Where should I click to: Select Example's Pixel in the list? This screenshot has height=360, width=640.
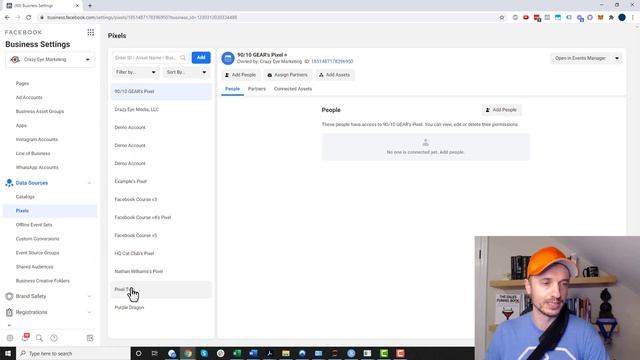[x=161, y=181]
